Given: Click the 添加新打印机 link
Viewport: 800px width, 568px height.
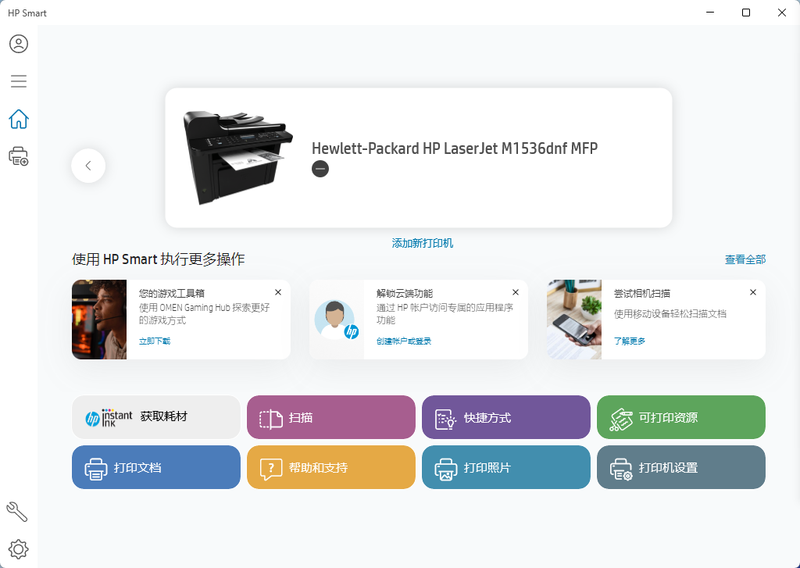Looking at the screenshot, I should pyautogui.click(x=422, y=243).
